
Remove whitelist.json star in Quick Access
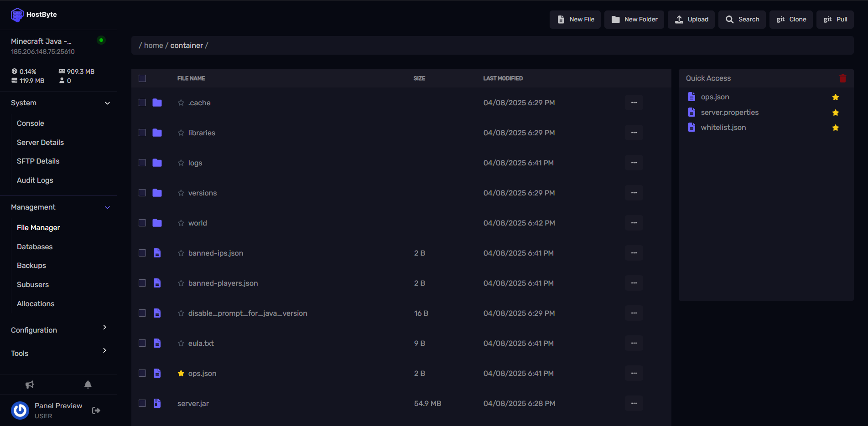[x=835, y=128]
